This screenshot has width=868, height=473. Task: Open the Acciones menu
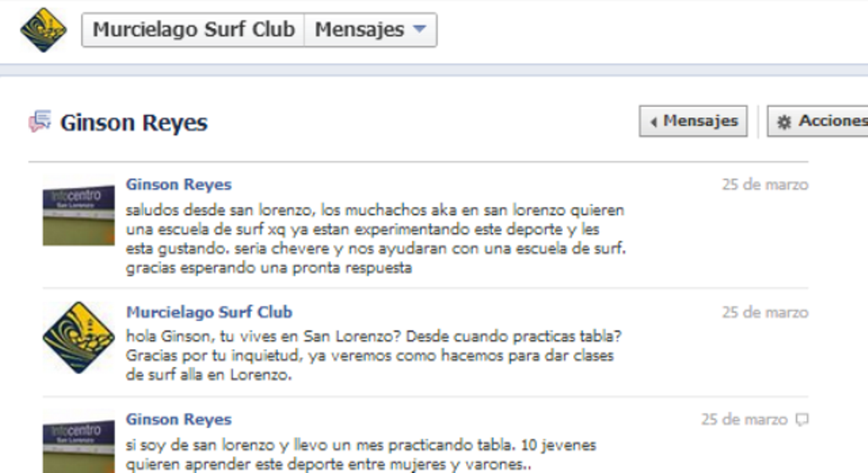pos(818,120)
